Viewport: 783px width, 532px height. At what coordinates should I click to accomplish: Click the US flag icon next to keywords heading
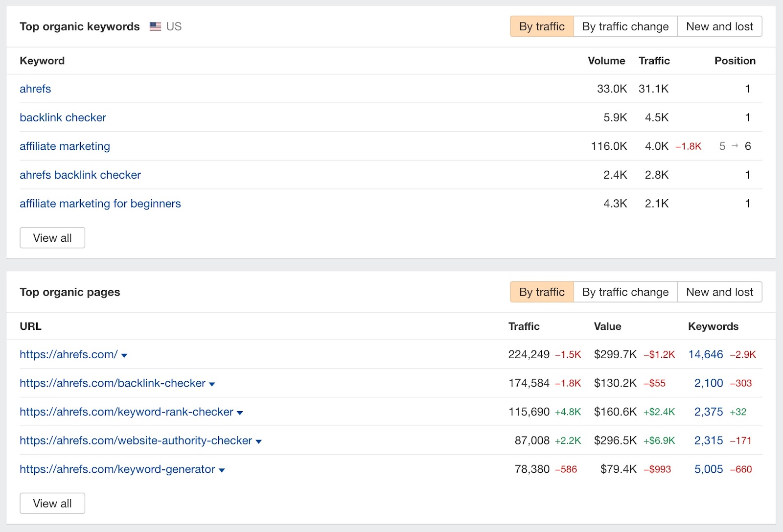[155, 26]
